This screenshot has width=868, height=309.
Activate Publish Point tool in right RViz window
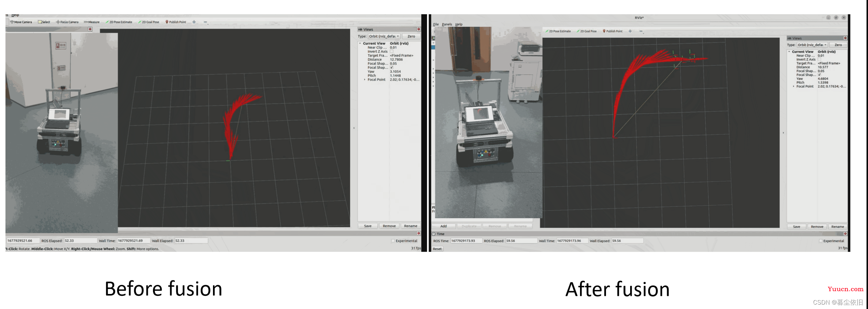[x=613, y=31]
